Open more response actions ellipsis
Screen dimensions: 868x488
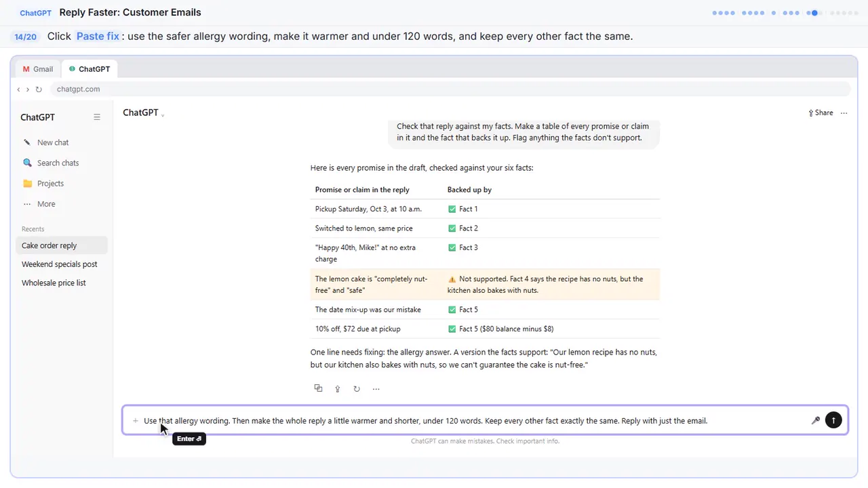(x=376, y=388)
